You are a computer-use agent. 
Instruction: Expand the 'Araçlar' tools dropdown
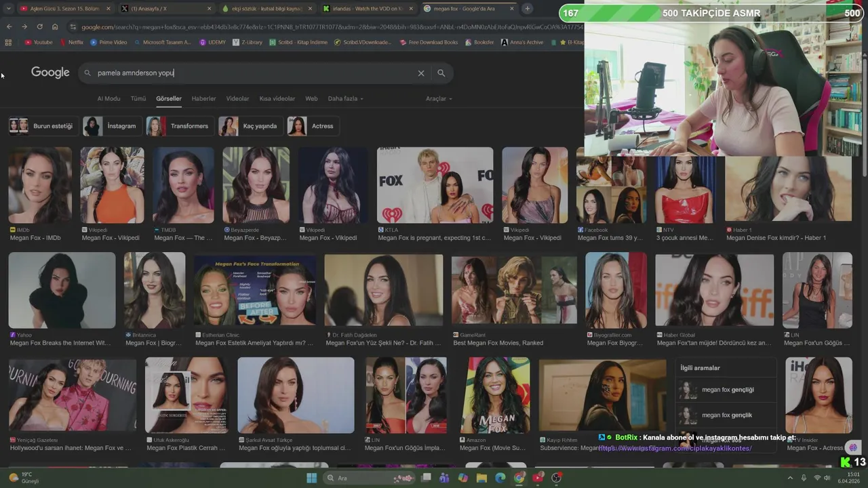pos(439,98)
